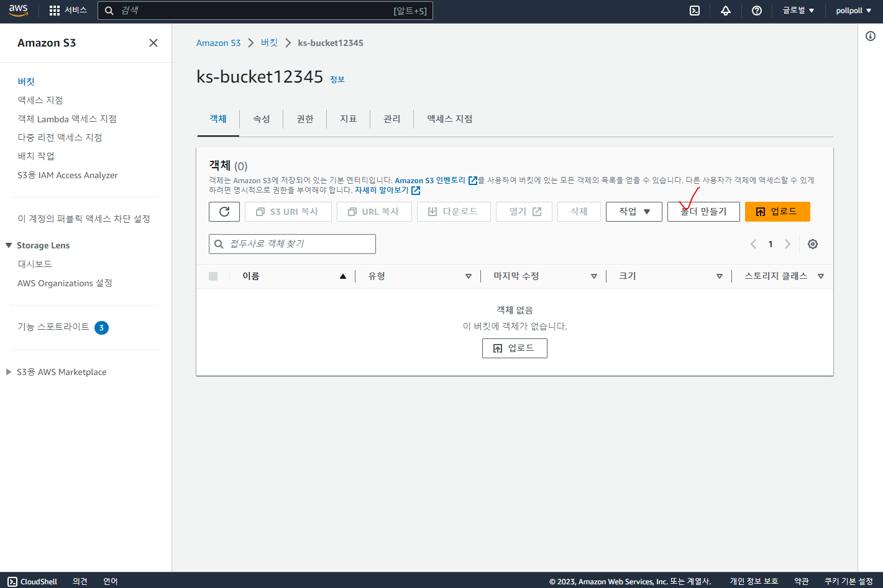Open S3용 IAM Access Analyzer
Image resolution: width=883 pixels, height=588 pixels.
[68, 175]
